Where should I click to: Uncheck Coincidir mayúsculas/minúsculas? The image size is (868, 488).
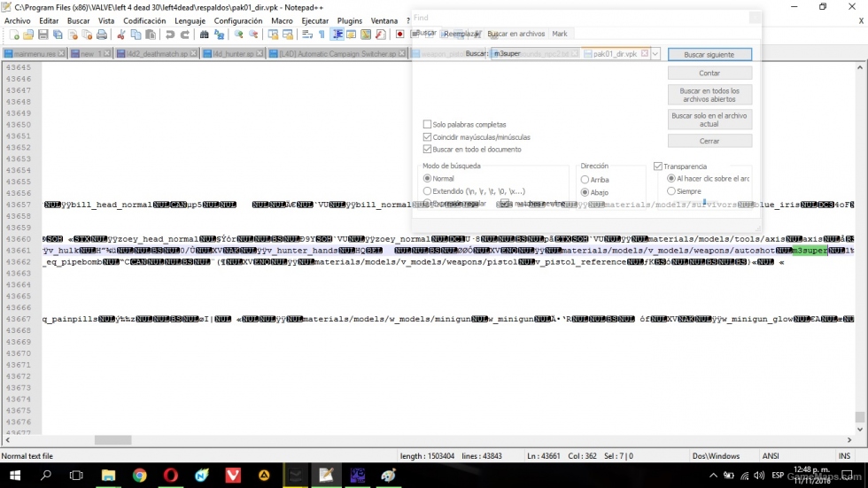(x=427, y=136)
